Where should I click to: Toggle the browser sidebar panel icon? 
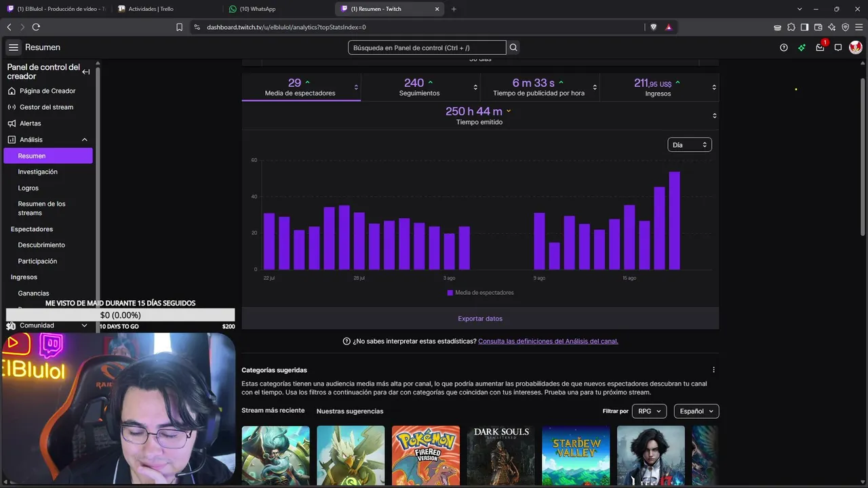pos(804,27)
